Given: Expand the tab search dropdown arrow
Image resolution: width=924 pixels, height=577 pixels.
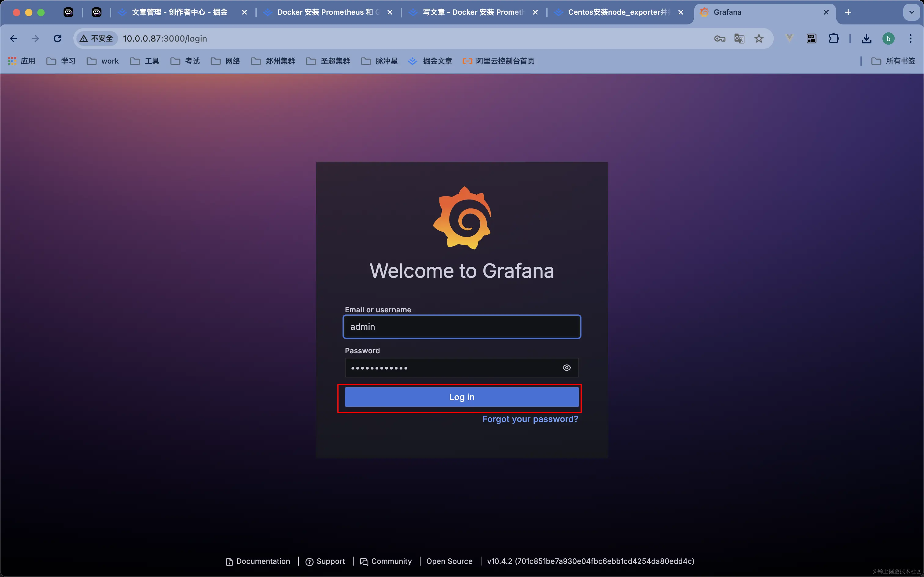Looking at the screenshot, I should 912,12.
